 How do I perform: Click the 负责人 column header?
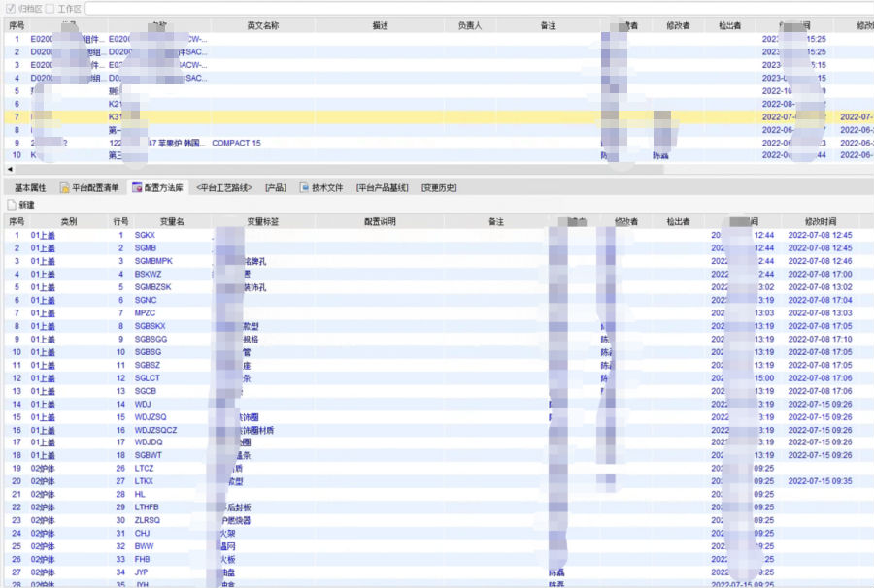pyautogui.click(x=470, y=25)
